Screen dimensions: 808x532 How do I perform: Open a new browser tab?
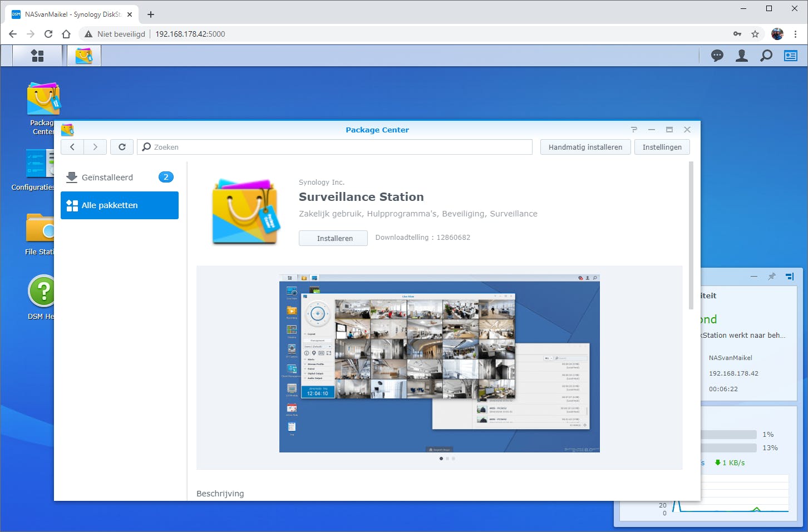(x=151, y=14)
